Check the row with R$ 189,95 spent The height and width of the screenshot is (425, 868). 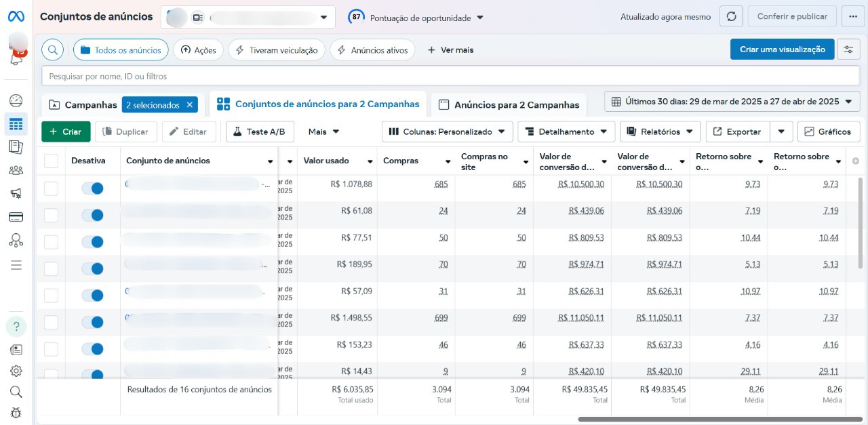point(51,269)
